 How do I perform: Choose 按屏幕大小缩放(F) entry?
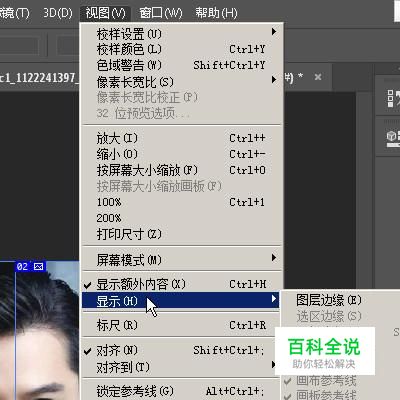(182, 170)
